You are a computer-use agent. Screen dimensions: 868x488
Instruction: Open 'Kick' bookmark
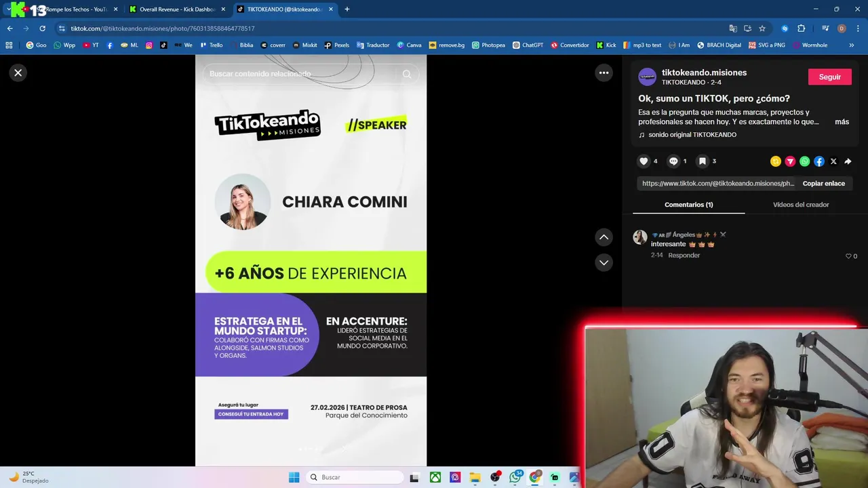pyautogui.click(x=606, y=45)
